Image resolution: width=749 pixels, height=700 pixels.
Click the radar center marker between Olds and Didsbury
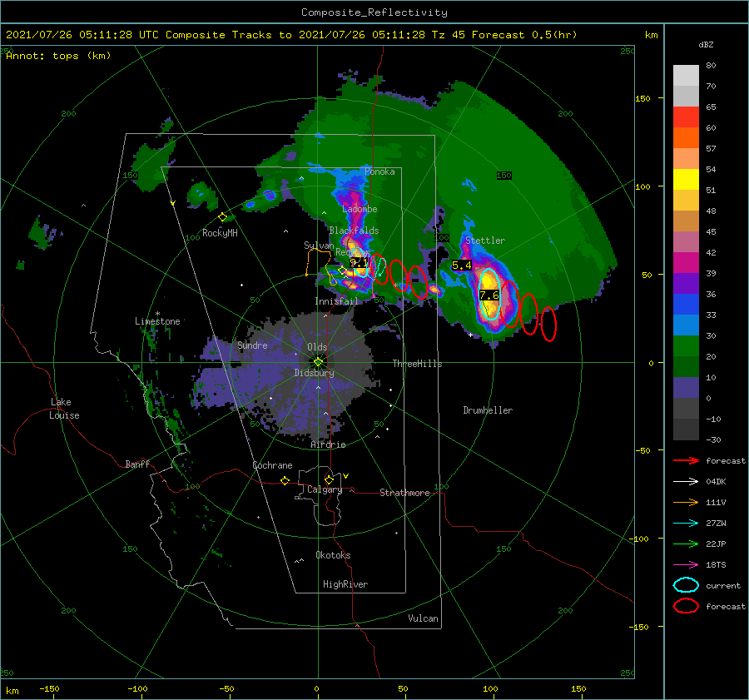coord(318,362)
